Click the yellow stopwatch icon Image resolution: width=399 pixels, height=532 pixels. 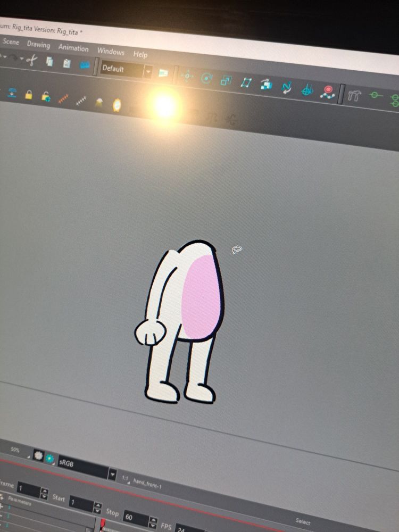(117, 105)
